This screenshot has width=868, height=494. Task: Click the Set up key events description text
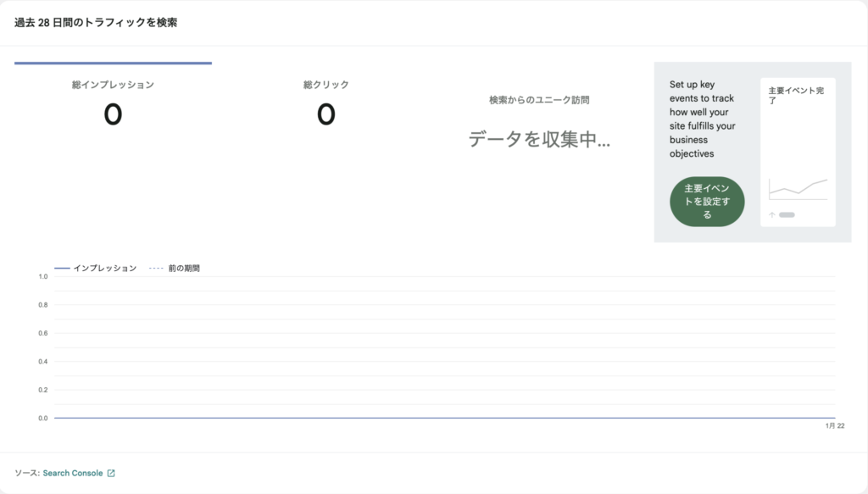point(702,119)
